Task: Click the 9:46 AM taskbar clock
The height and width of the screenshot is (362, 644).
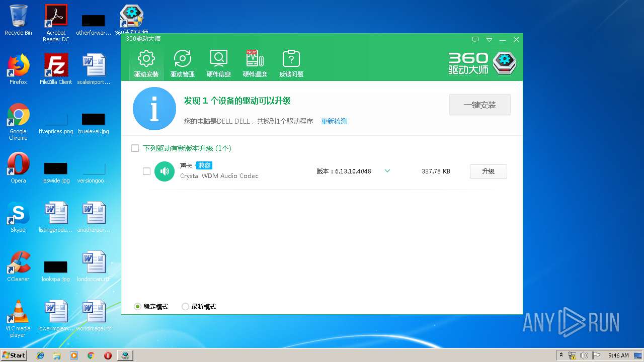Action: click(x=618, y=355)
